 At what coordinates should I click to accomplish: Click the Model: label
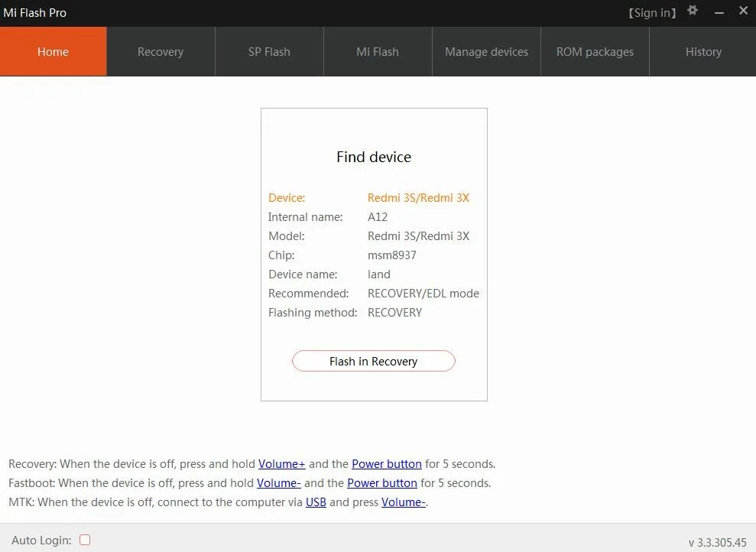287,235
